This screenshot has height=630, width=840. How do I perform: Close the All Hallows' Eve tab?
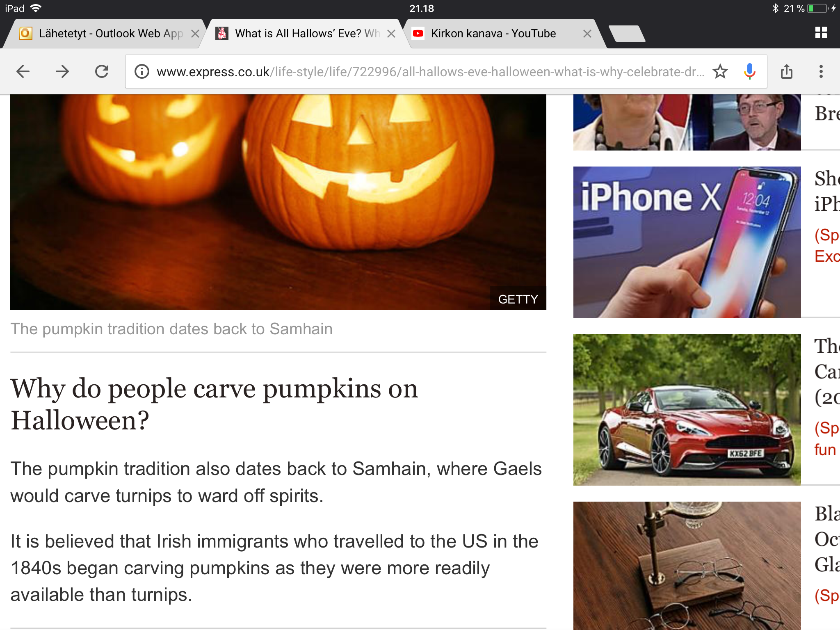pos(391,34)
